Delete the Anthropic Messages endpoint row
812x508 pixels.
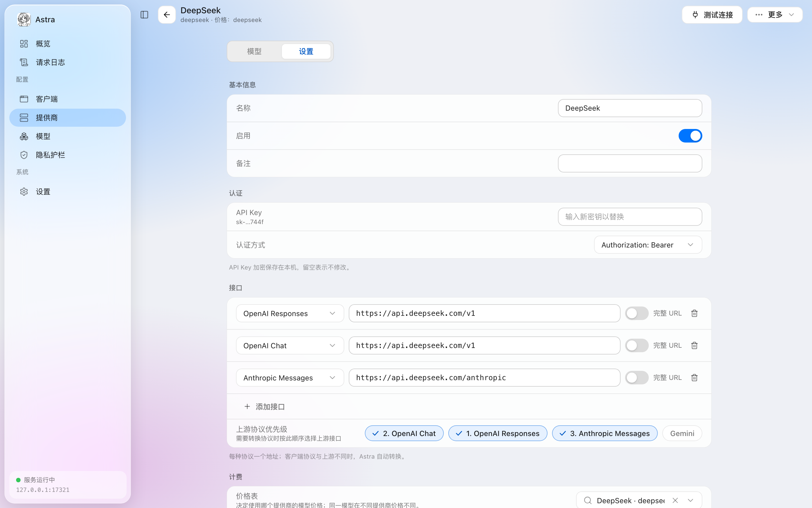click(694, 378)
